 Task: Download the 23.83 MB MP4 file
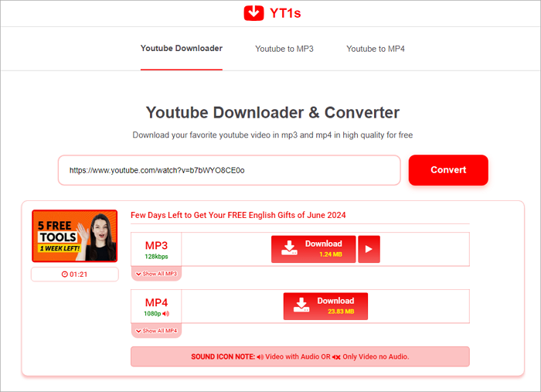[x=325, y=306]
